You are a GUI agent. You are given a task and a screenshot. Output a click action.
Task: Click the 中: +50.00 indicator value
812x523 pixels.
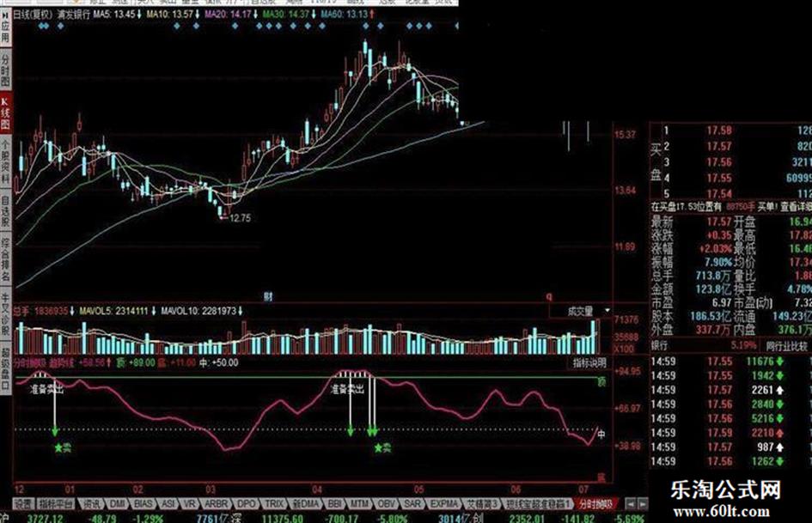[x=219, y=362]
